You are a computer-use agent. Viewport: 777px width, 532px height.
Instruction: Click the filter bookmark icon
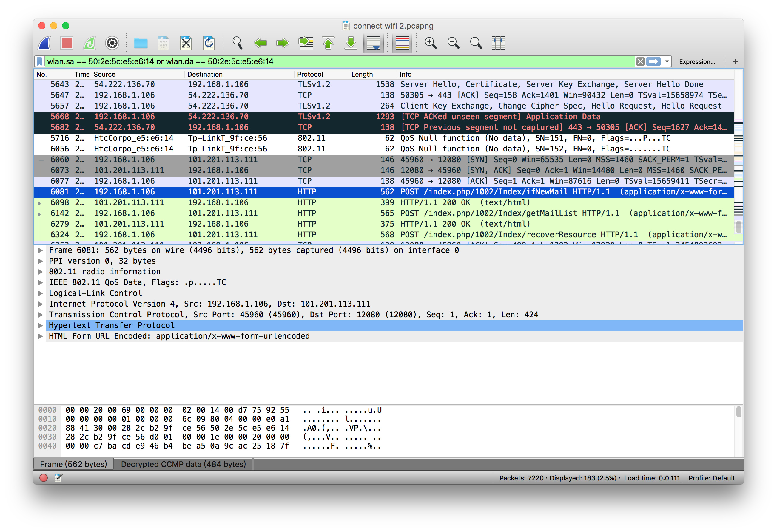(x=39, y=61)
